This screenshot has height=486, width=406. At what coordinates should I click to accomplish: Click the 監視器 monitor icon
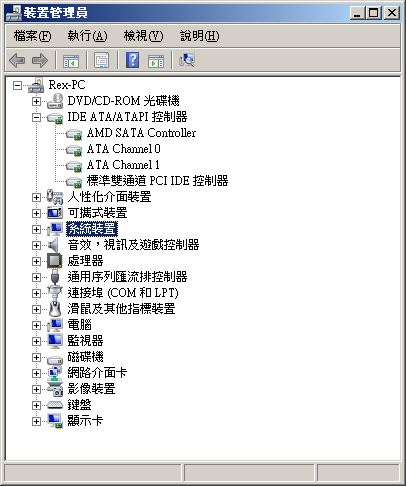pyautogui.click(x=55, y=341)
